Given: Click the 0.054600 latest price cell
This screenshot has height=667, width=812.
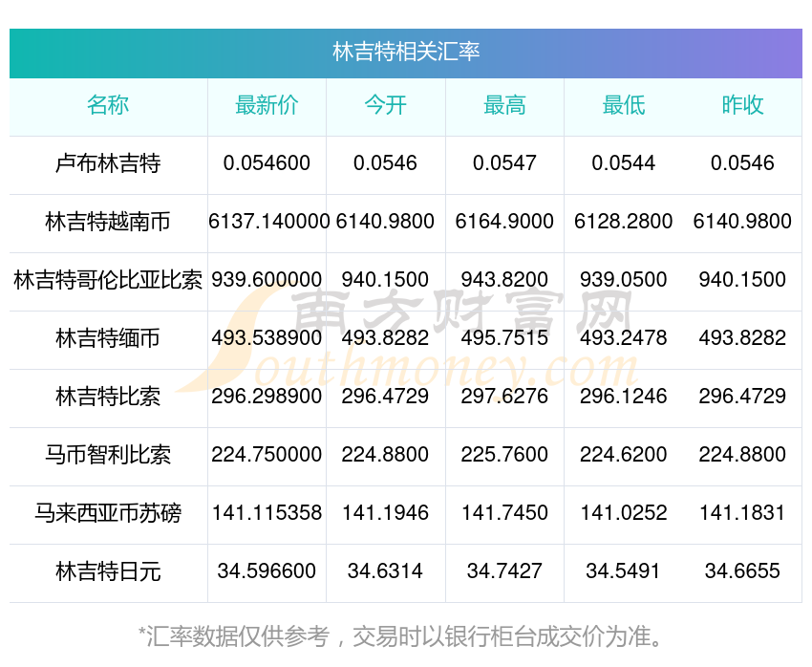Looking at the screenshot, I should (x=267, y=163).
